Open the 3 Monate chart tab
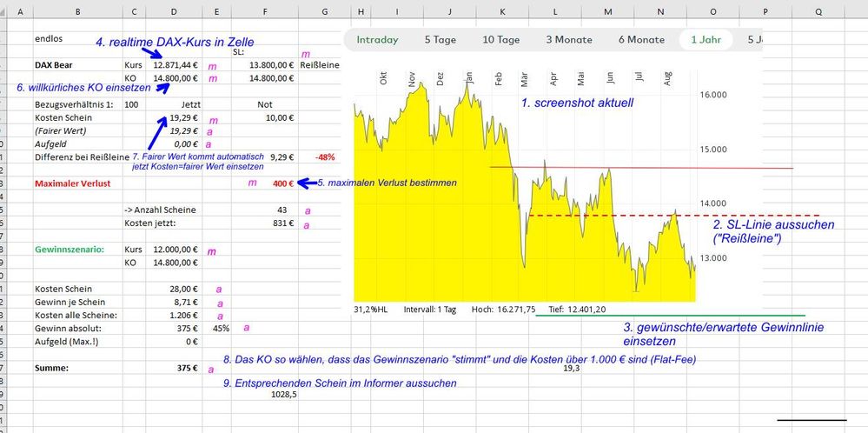868x433 pixels. 569,39
